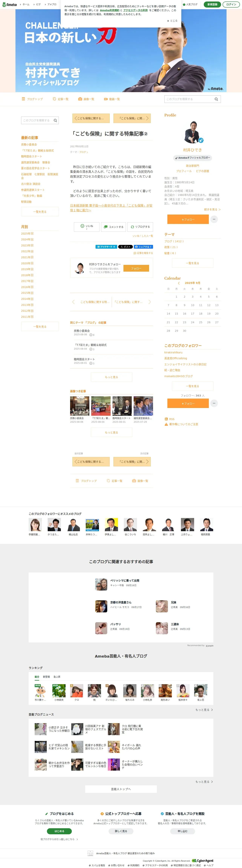This screenshot has height=868, width=242.
Task: Open the 庶務小委員会 image article thumbnail
Action: [80, 406]
